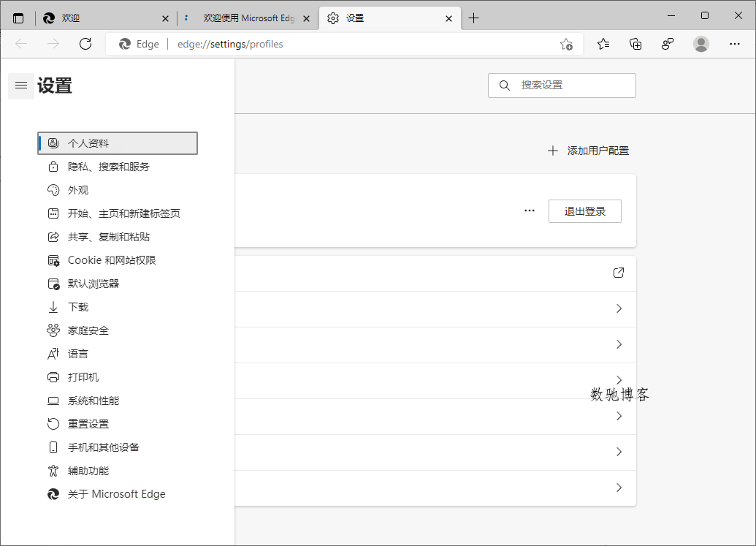Click the Edge site identity label in address bar
This screenshot has height=546, width=756.
[x=139, y=45]
